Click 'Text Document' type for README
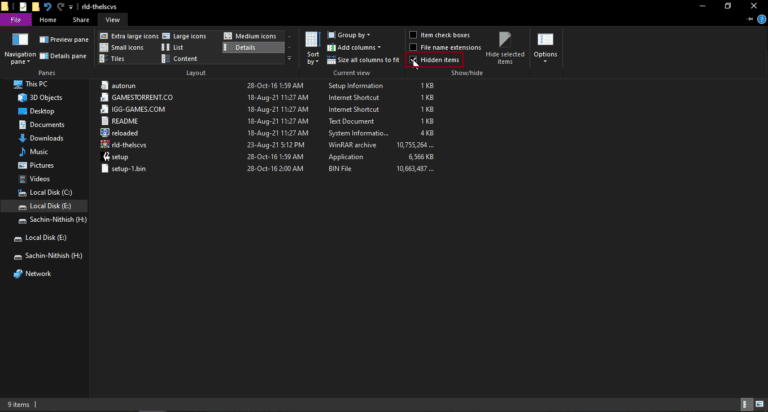The height and width of the screenshot is (412, 768). click(x=351, y=121)
